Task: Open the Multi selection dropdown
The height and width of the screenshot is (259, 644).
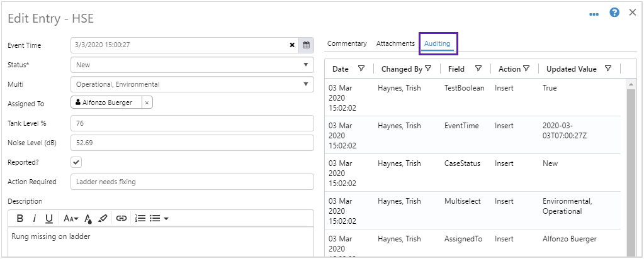Action: pos(305,84)
